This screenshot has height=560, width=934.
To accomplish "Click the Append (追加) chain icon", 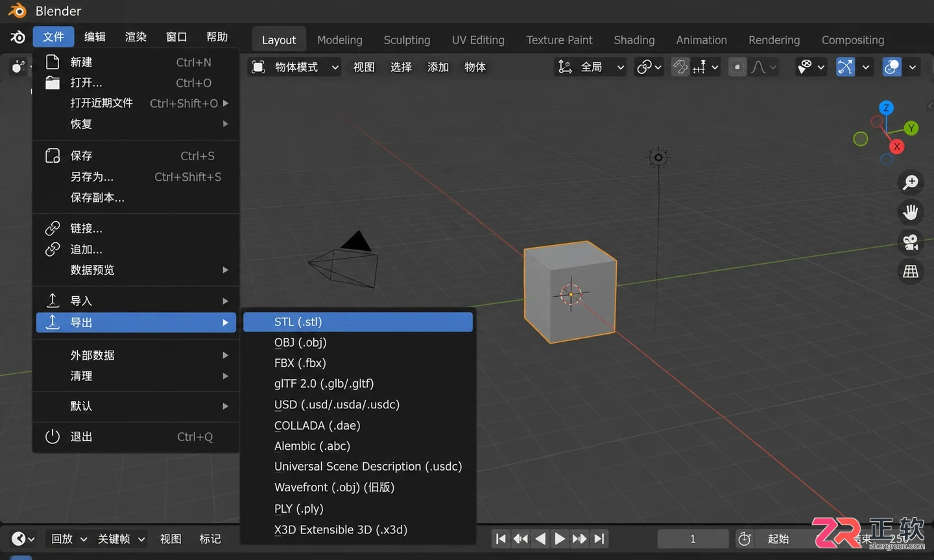I will click(x=53, y=250).
